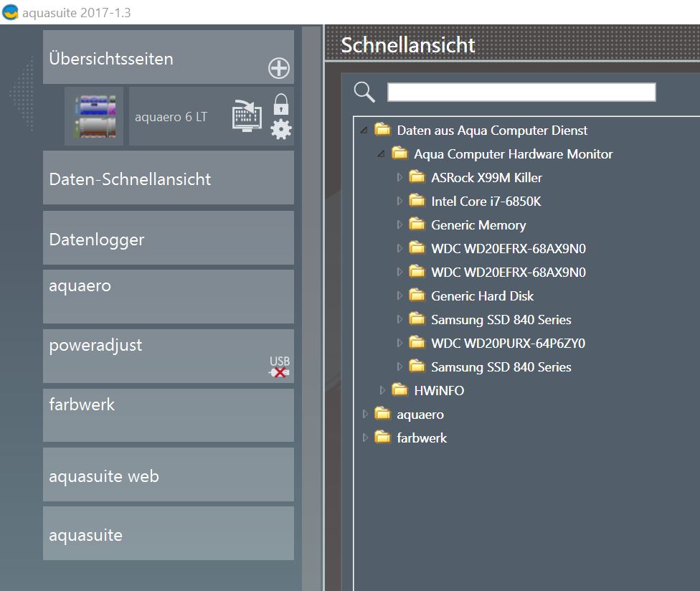The height and width of the screenshot is (591, 700).
Task: Click the magnifier search icon
Action: click(364, 92)
